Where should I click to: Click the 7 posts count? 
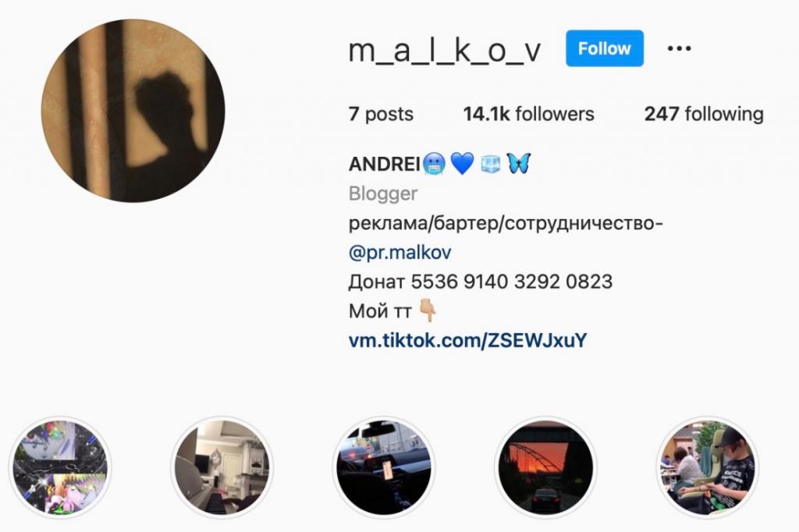click(x=381, y=114)
